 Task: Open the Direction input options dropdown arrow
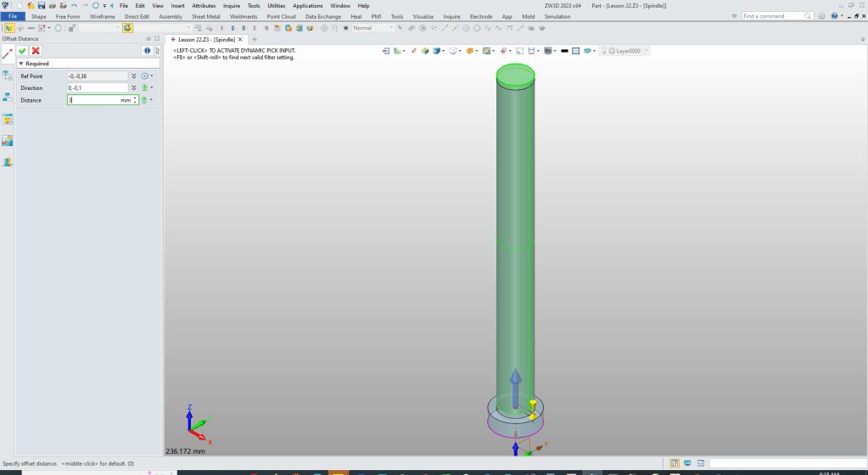152,88
